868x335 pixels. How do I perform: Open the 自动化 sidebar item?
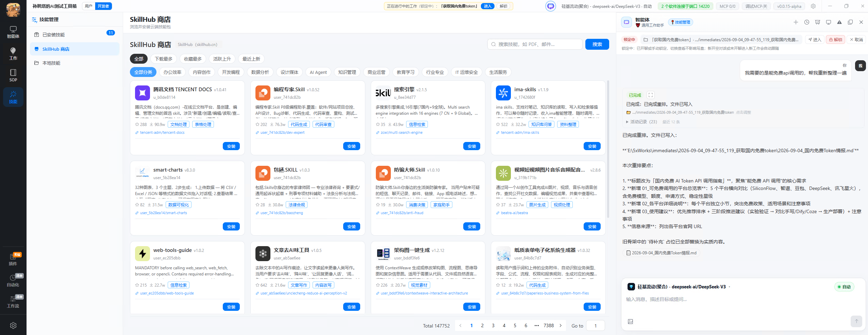[x=13, y=281]
